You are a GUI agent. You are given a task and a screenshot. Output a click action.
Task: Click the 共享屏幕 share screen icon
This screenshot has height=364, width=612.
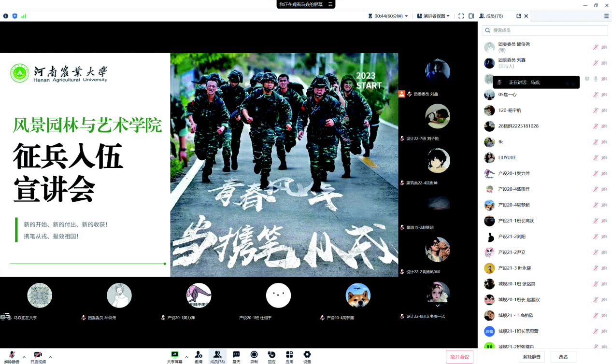175,355
